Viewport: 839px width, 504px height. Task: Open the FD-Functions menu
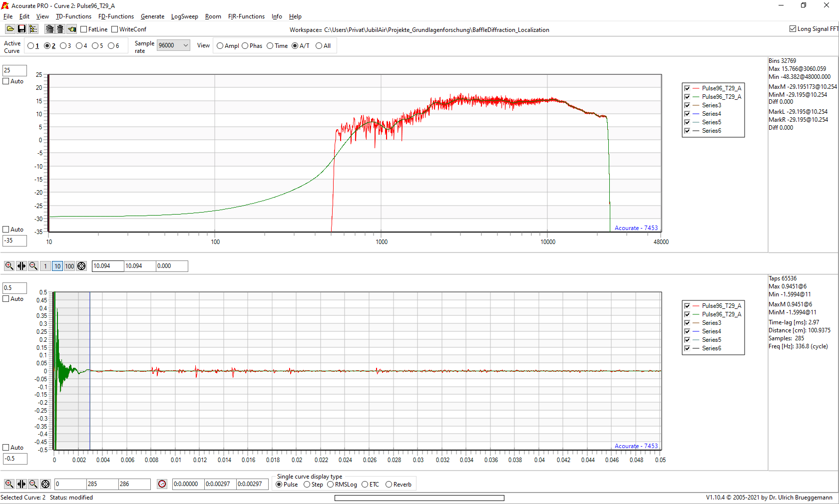(x=116, y=16)
